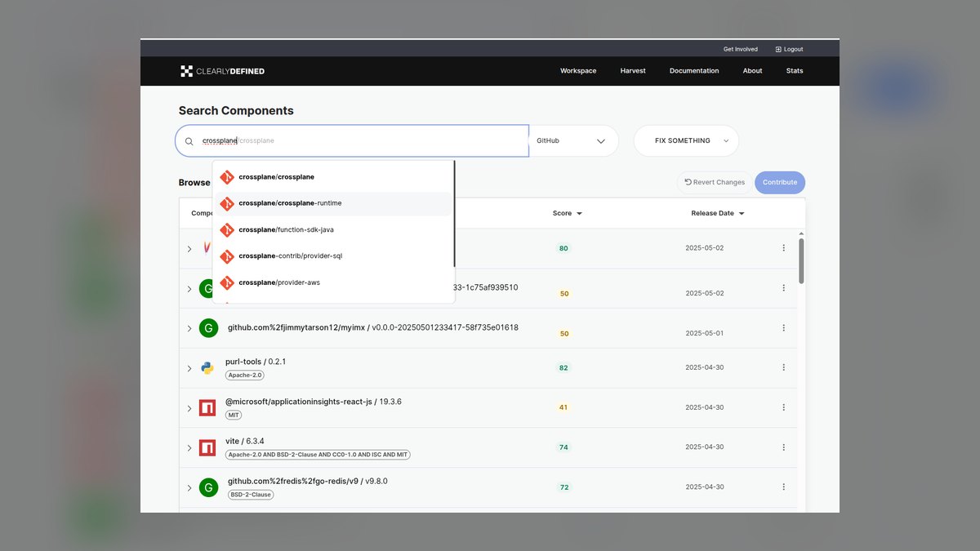Click the npm icon for vite
Screen dimensions: 980x551
pyautogui.click(x=207, y=447)
